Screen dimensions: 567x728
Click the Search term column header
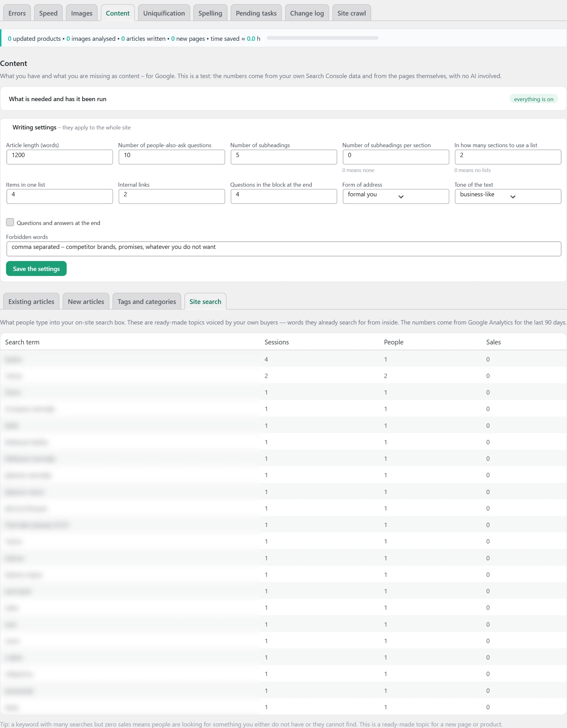click(22, 342)
